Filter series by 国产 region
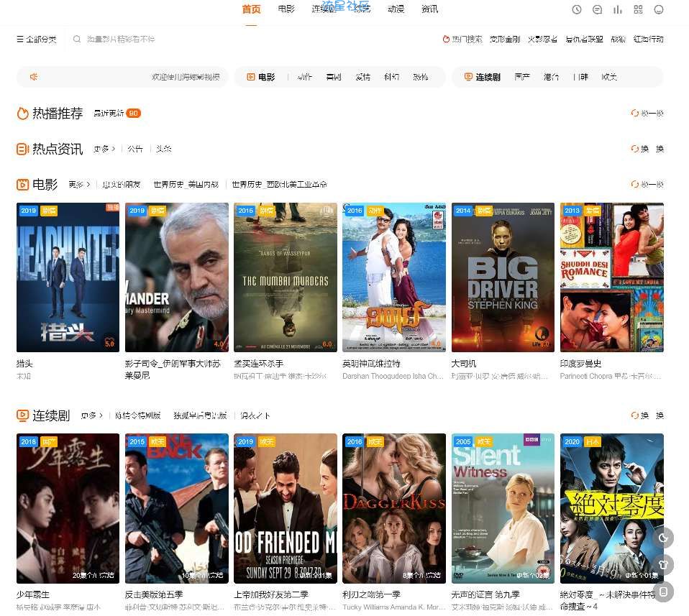 pos(522,77)
